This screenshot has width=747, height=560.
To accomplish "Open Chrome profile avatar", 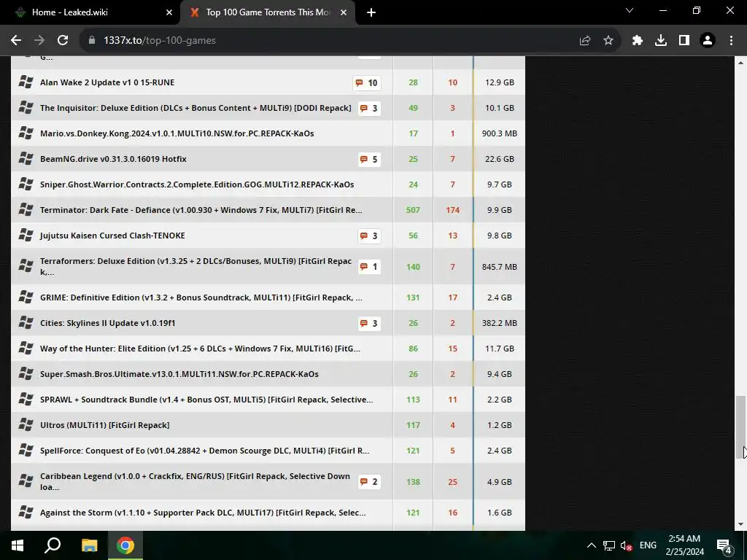I will pyautogui.click(x=708, y=41).
